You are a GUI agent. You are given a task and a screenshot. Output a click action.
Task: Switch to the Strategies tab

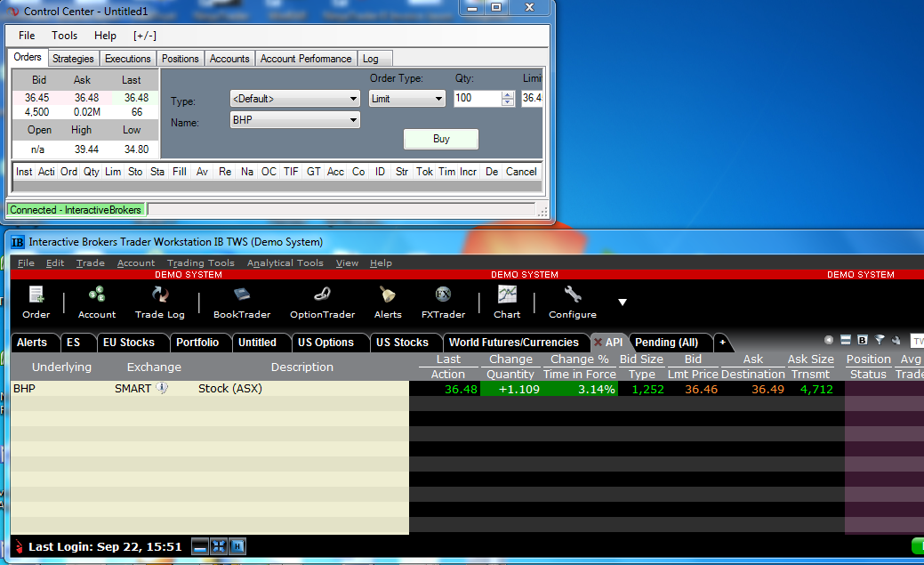point(73,59)
